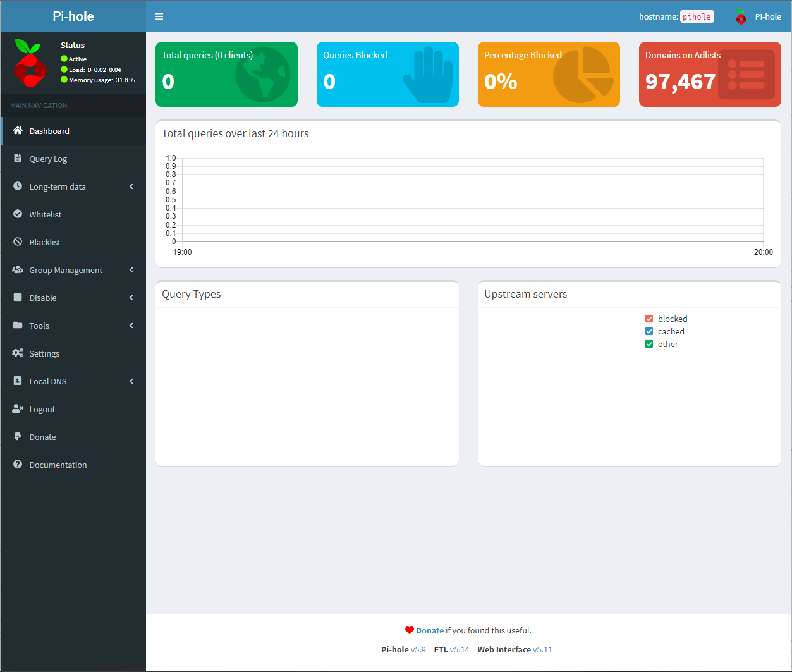Click the Web Interface v5.11 version link
The width and height of the screenshot is (792, 672).
pos(542,649)
